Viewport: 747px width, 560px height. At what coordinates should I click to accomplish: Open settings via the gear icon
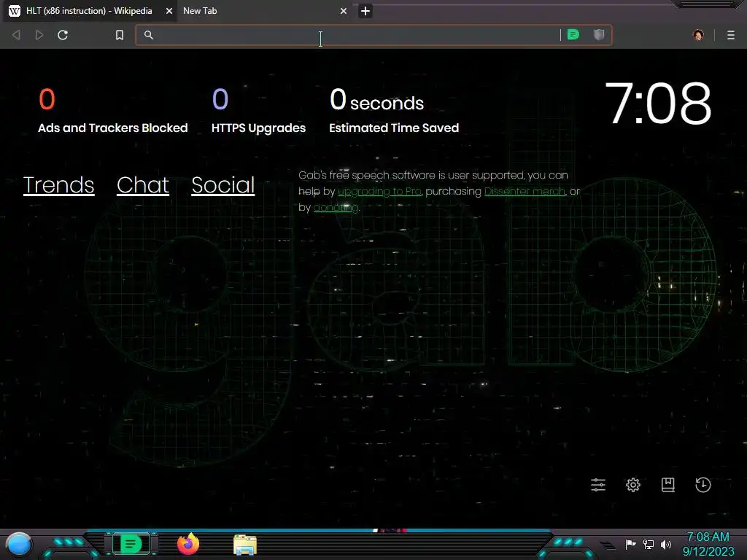coord(632,485)
